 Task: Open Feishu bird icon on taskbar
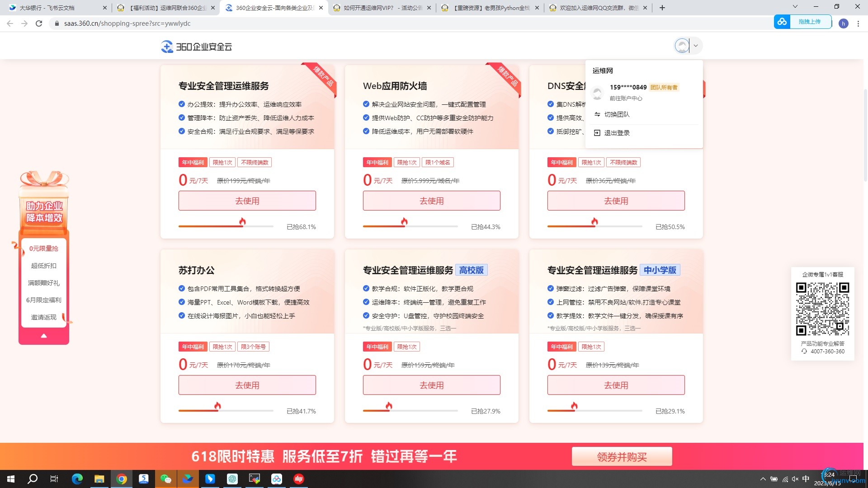click(x=188, y=479)
